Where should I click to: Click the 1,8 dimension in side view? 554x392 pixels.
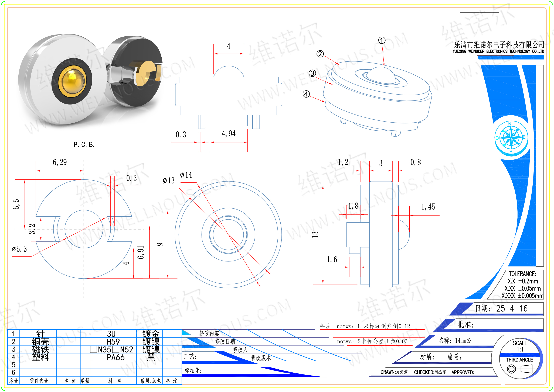tap(353, 206)
